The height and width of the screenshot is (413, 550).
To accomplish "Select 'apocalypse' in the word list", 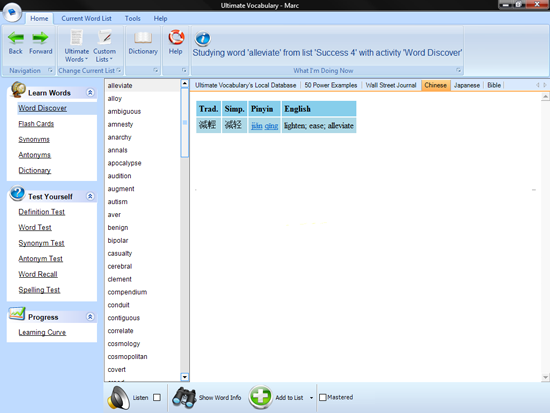I will pyautogui.click(x=125, y=163).
